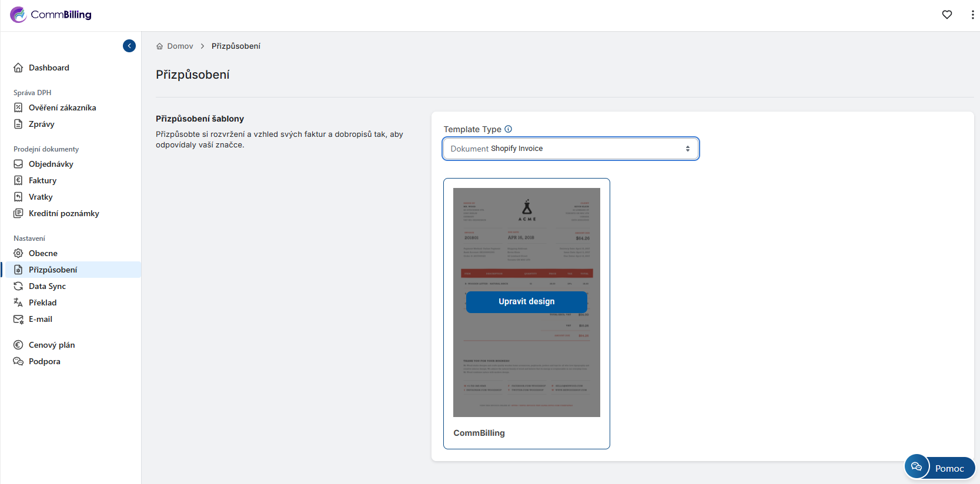Open the Template Type dropdown

pyautogui.click(x=570, y=149)
